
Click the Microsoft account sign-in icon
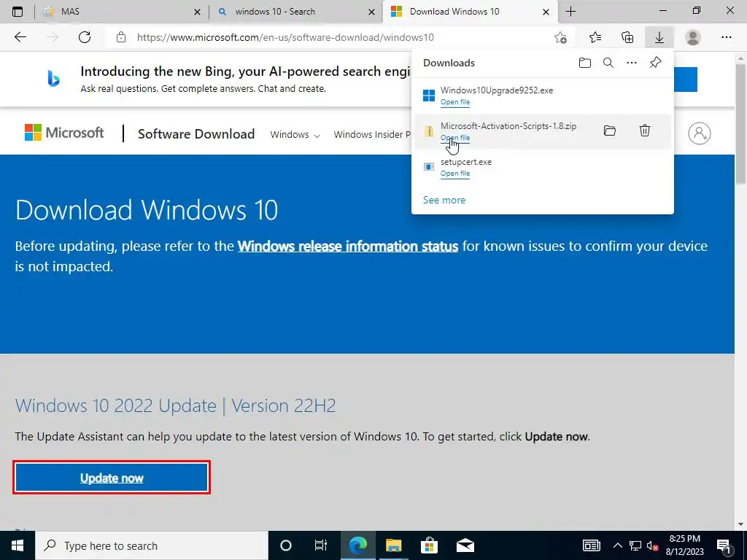700,133
